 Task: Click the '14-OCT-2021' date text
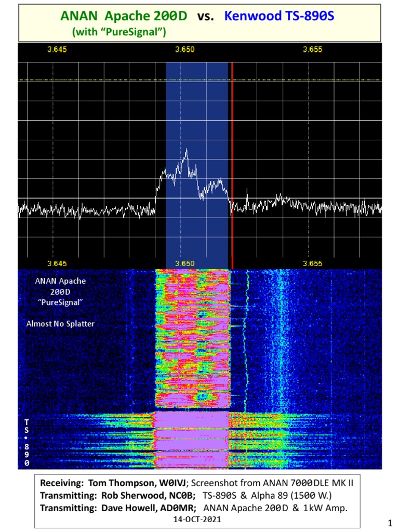(x=197, y=520)
